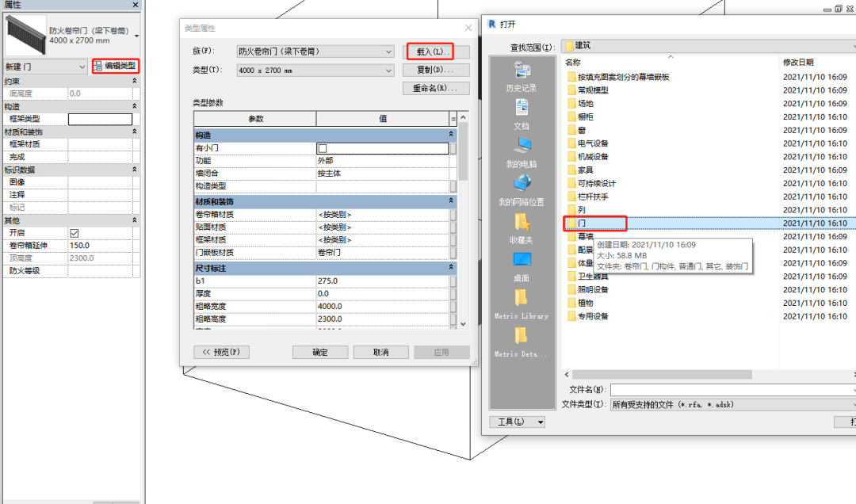Click the 卷帘箱材质 value <按类别>
The image size is (856, 504).
[x=382, y=215]
